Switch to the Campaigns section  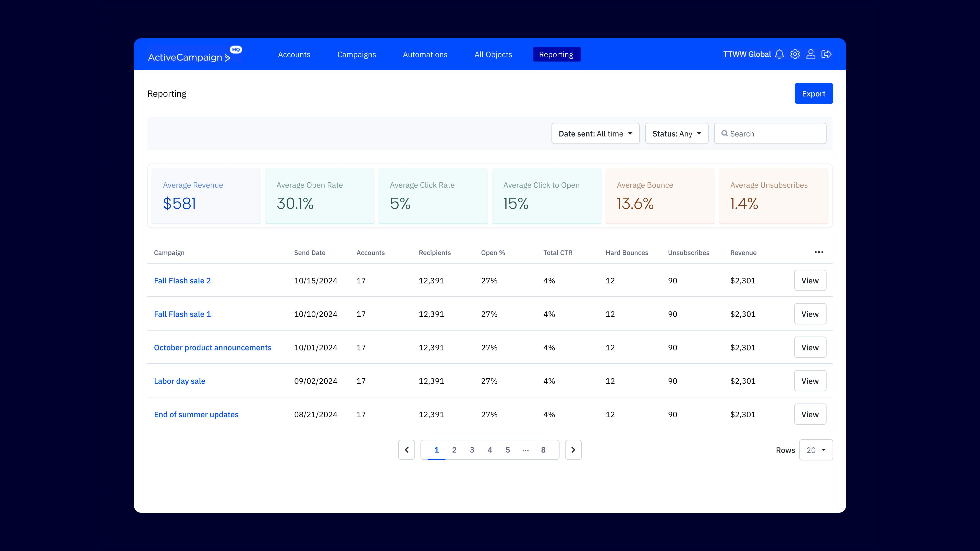pos(357,54)
